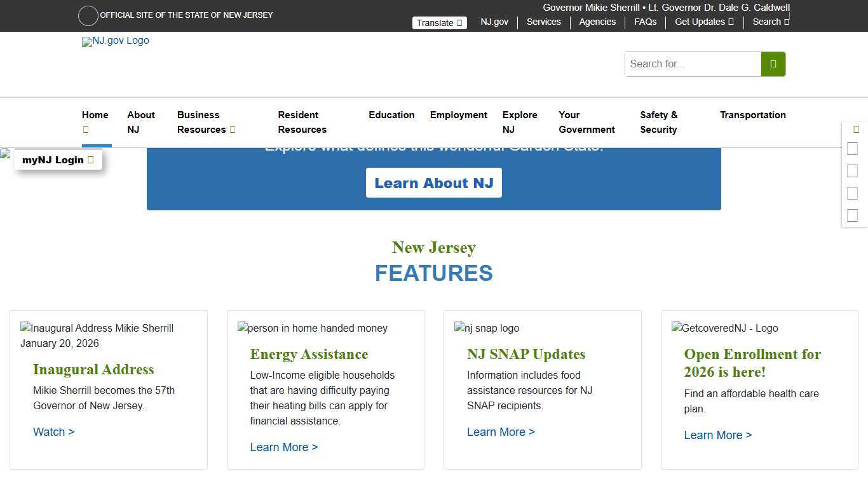
Task: Click the third icon in the floating right sidebar
Action: coord(852,170)
